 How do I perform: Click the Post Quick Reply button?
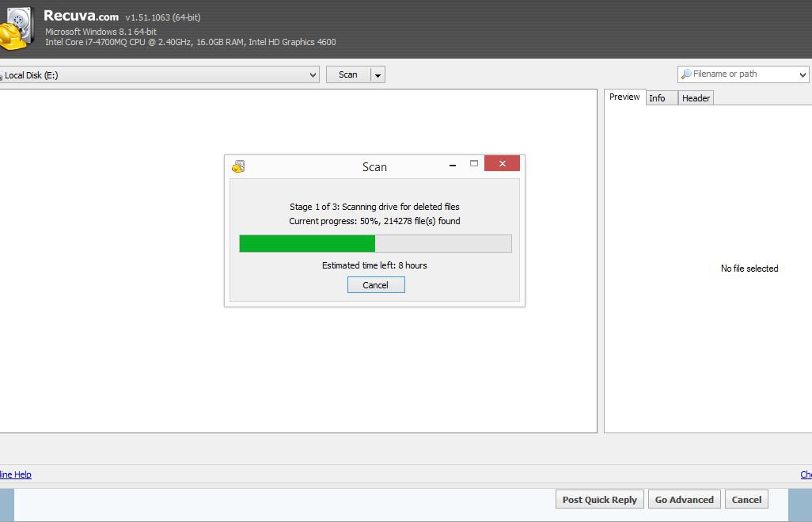(x=600, y=500)
